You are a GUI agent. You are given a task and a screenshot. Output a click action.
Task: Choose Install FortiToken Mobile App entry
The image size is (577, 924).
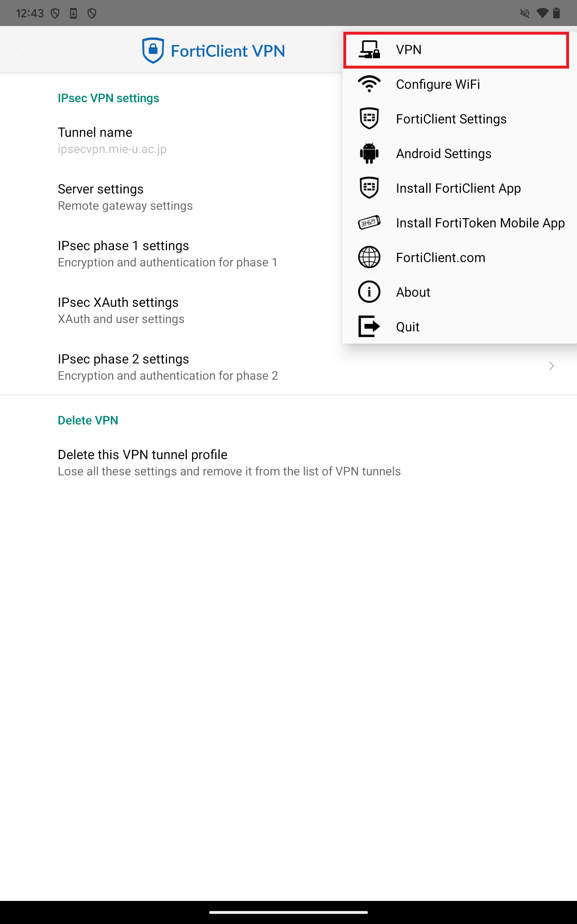480,223
